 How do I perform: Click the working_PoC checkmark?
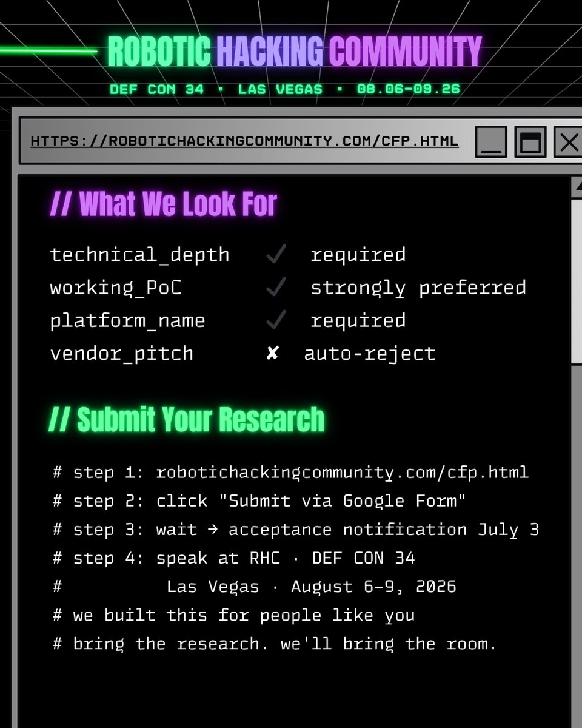(276, 288)
